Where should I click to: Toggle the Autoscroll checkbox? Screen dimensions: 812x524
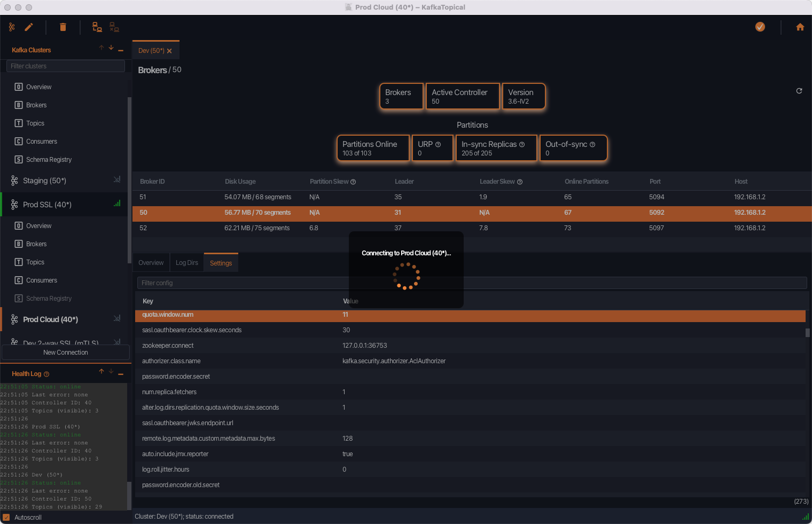6,518
